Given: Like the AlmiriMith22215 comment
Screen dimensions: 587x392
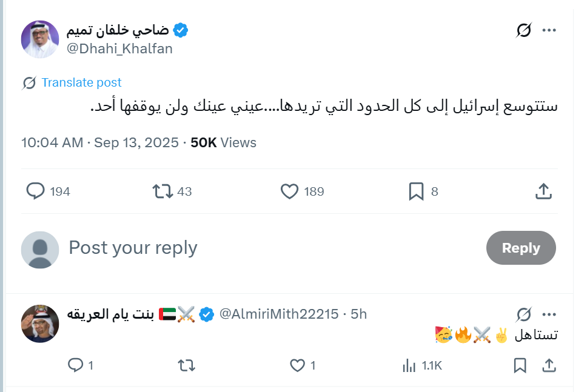Looking at the screenshot, I should pos(298,365).
